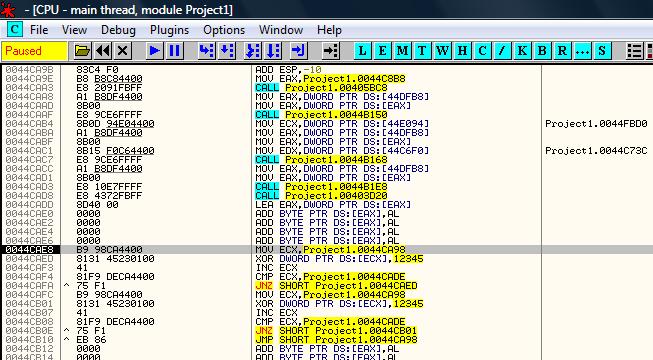
Task: Show the Log window via L button
Action: tap(363, 51)
